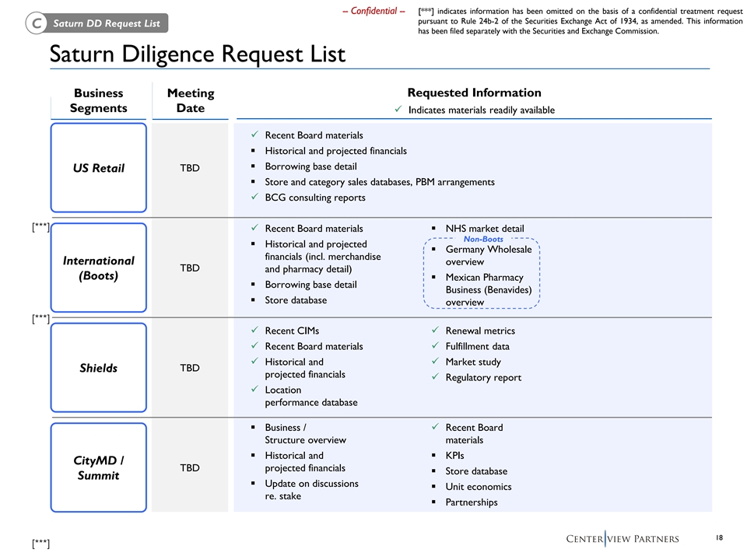Click checkmark next to BCG consulting reports
Screen dimensions: 747x560
coord(255,196)
